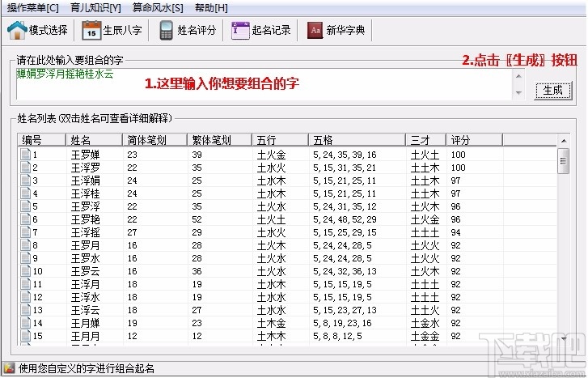Open the 算命风水[S] menu

(x=158, y=7)
